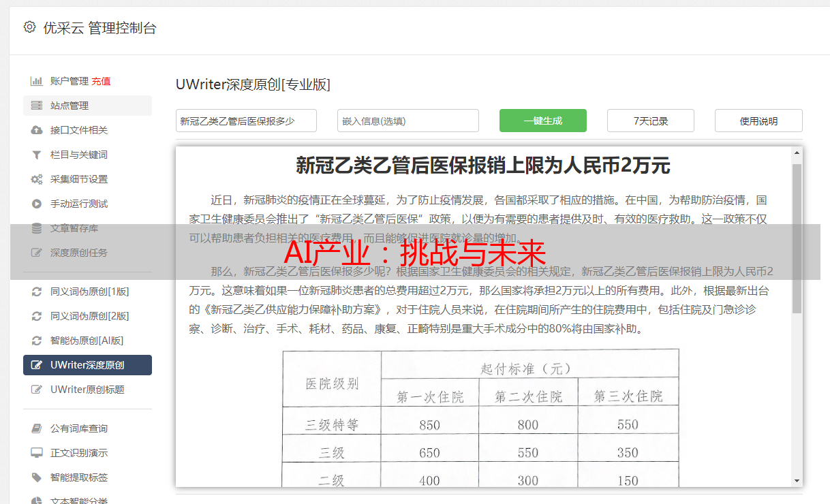Click the 850 cell in the table

[x=430, y=425]
